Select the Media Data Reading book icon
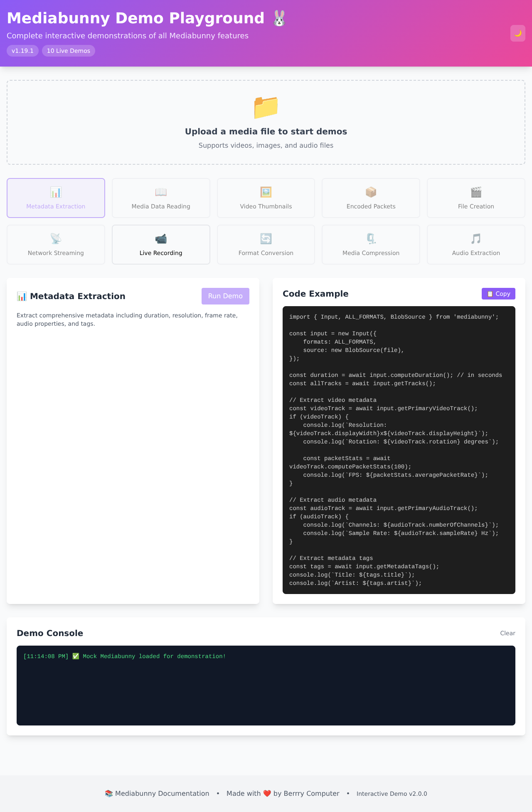532x812 pixels. pyautogui.click(x=161, y=192)
